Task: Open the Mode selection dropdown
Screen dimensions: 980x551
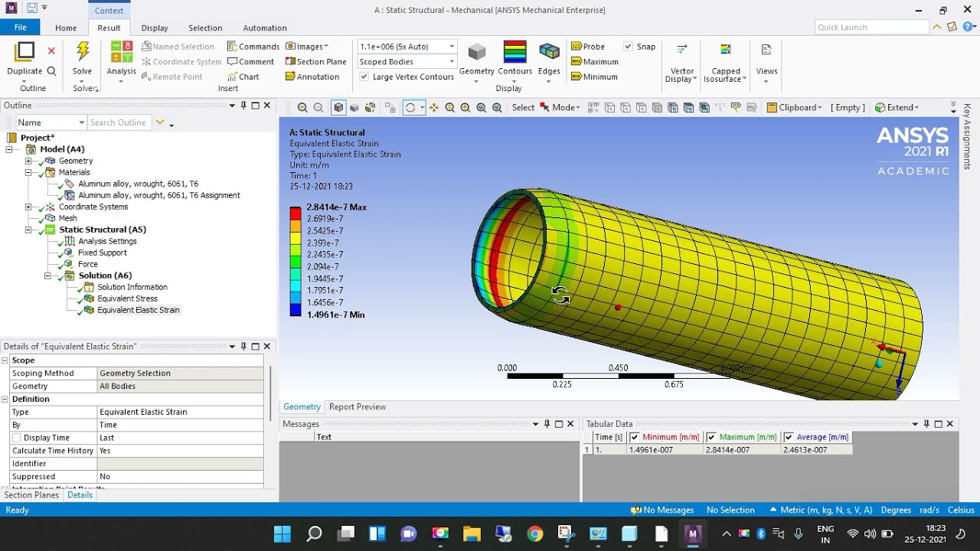Action: point(560,108)
